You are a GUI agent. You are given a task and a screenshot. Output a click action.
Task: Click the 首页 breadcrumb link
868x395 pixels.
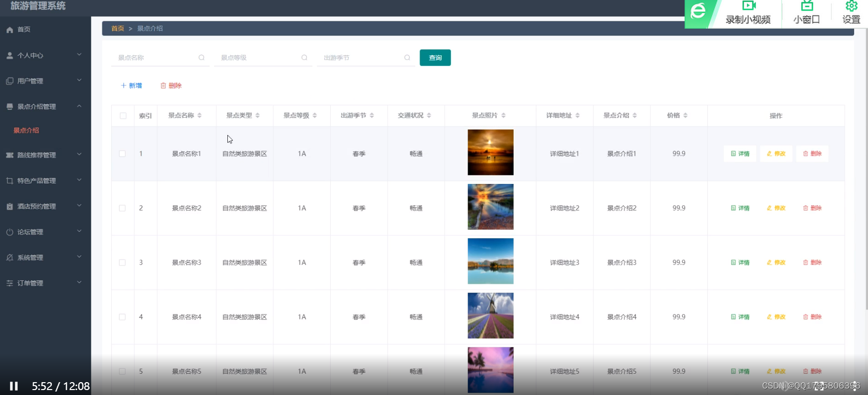click(118, 29)
